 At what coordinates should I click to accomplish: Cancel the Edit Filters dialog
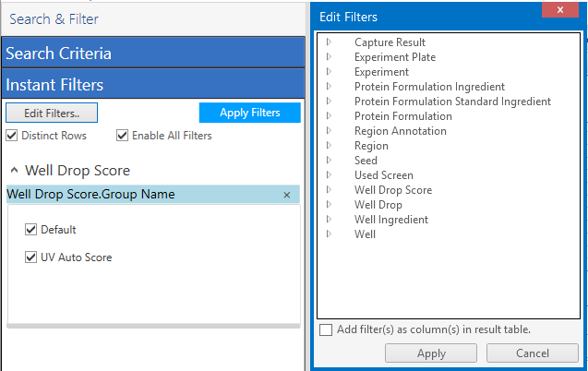click(532, 353)
